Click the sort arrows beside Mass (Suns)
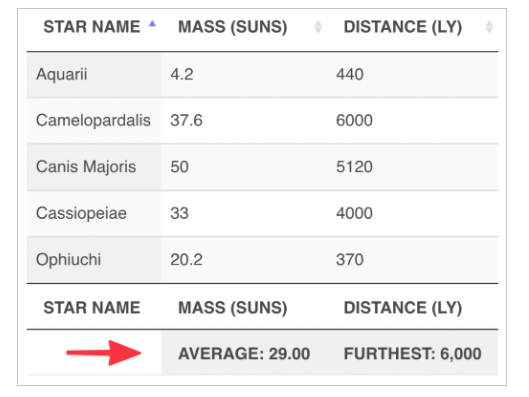 318,27
